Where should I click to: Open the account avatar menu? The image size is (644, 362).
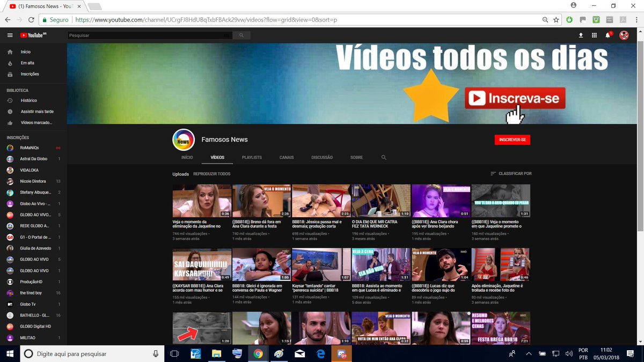[x=624, y=35]
